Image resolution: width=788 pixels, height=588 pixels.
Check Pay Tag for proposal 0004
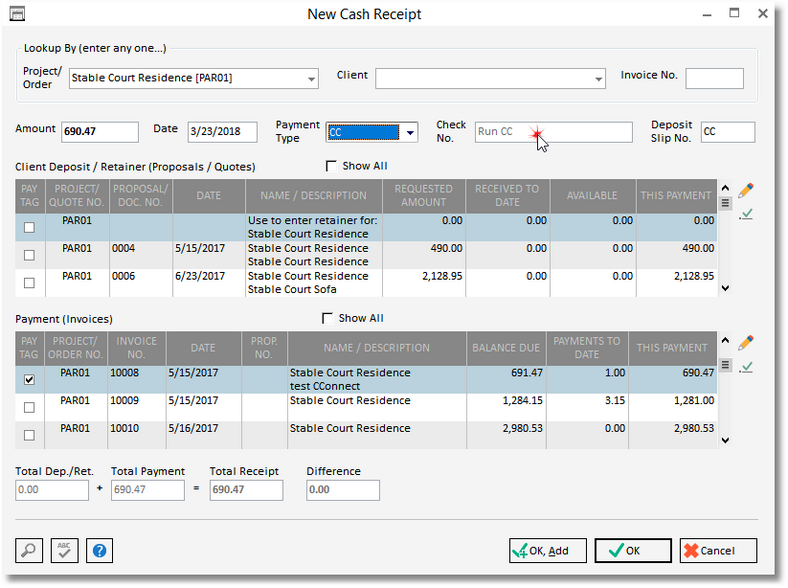tap(30, 255)
